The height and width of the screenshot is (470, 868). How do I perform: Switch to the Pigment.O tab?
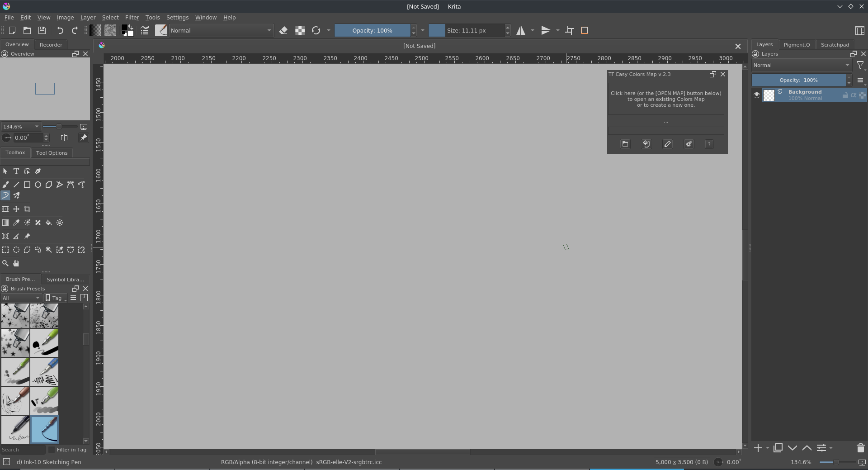pos(797,45)
